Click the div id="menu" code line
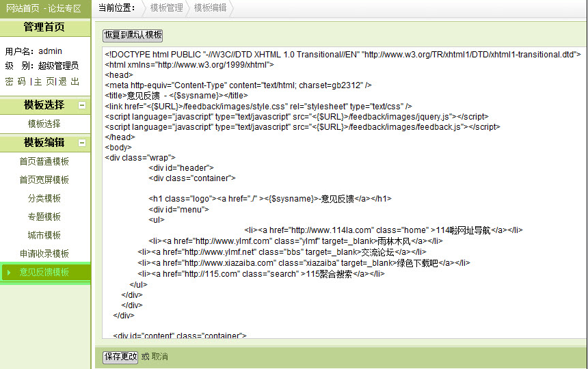Screen dimensions: 588x369 coord(178,209)
